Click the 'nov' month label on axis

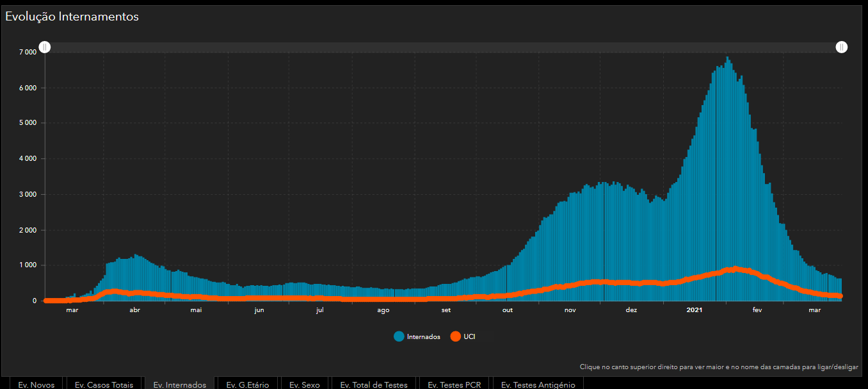coord(570,311)
